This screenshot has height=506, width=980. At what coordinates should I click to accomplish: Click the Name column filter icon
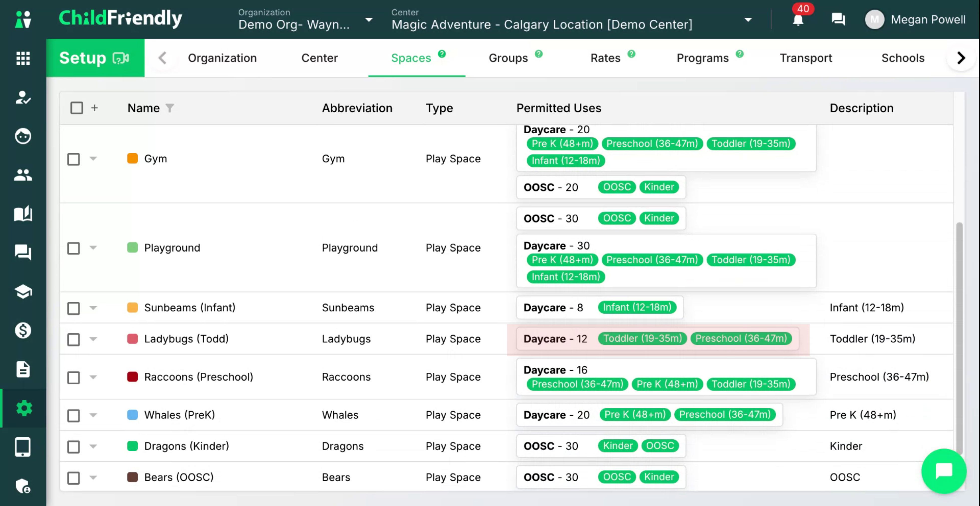tap(170, 108)
